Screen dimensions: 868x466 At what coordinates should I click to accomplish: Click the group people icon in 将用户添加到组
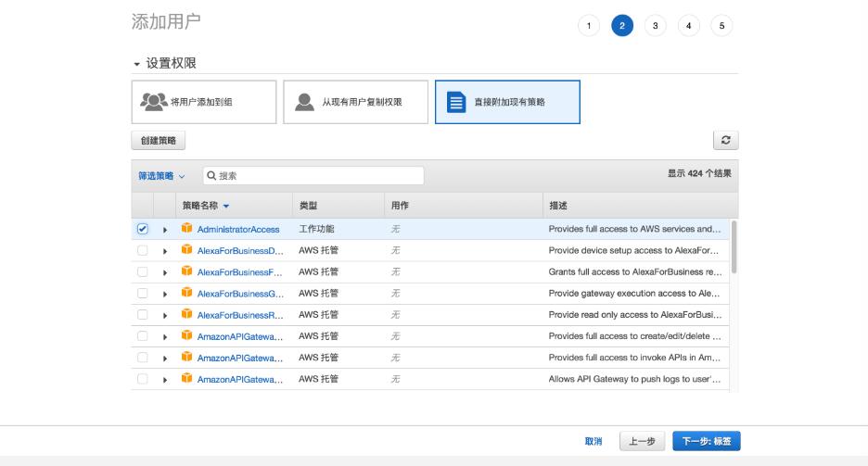153,102
